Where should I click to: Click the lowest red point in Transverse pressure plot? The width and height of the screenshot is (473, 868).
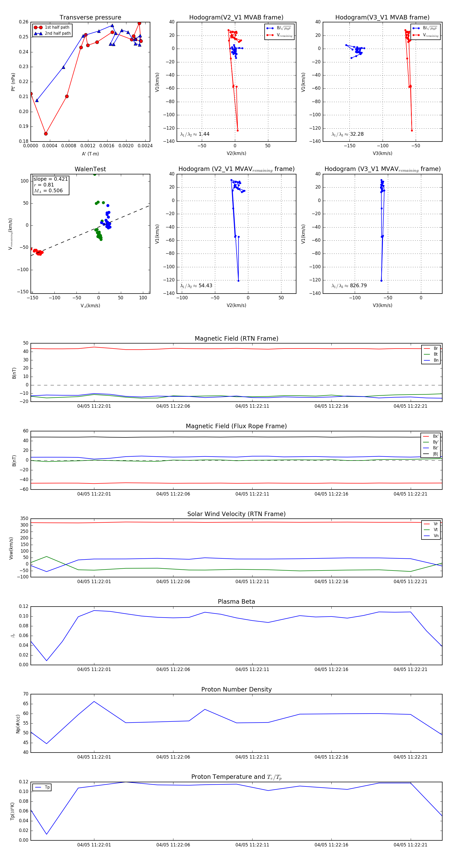[46, 134]
